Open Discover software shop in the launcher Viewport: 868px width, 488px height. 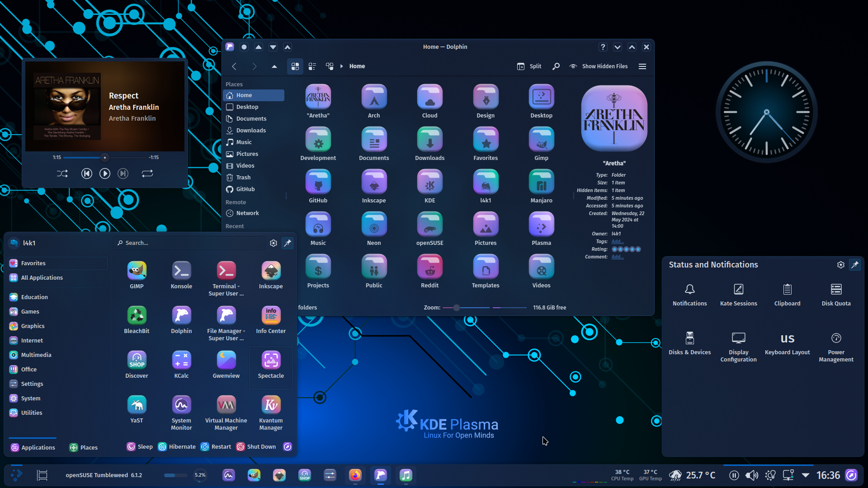[137, 365]
